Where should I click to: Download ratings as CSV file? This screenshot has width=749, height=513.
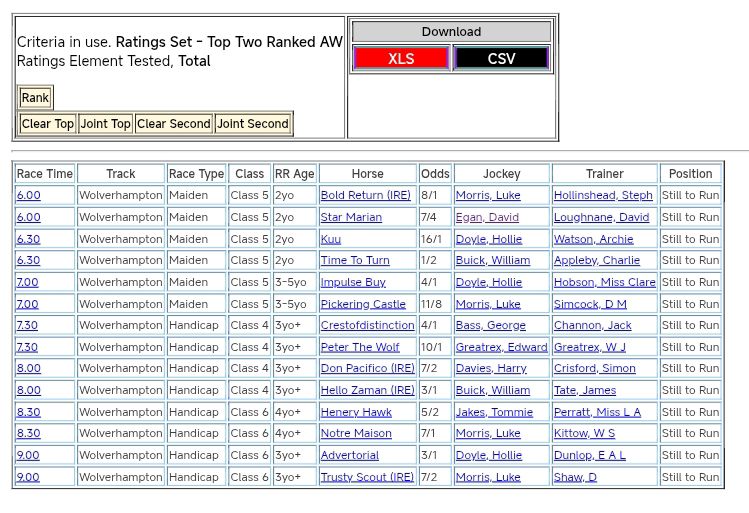coord(501,59)
